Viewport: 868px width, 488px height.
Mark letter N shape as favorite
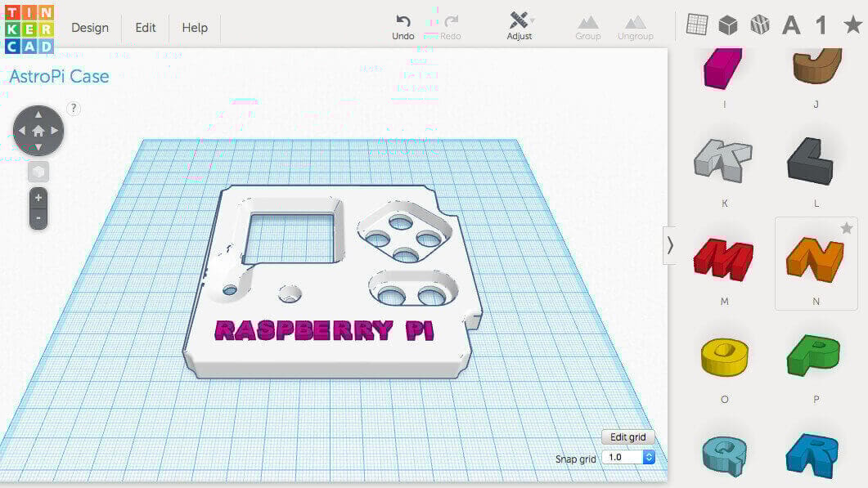coord(847,229)
